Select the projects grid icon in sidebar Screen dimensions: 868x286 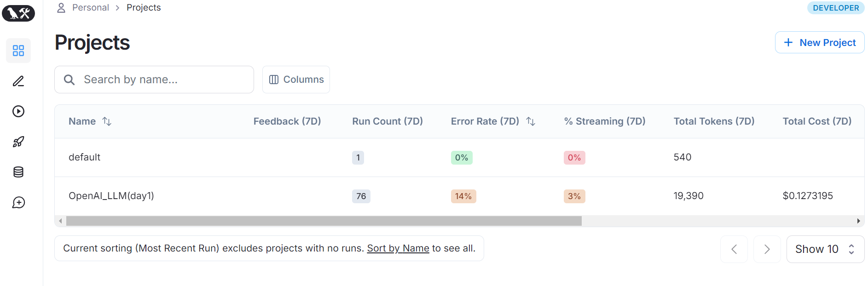coord(18,51)
